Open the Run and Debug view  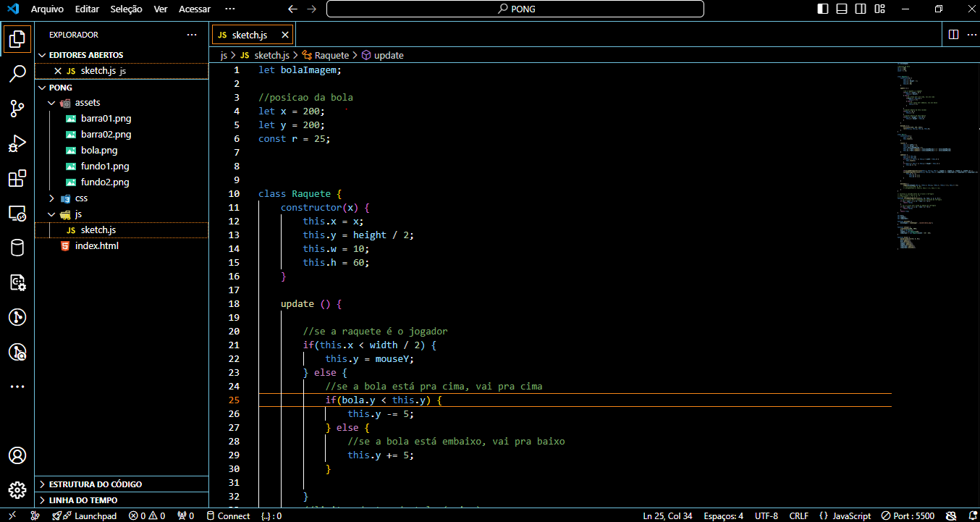(x=17, y=143)
